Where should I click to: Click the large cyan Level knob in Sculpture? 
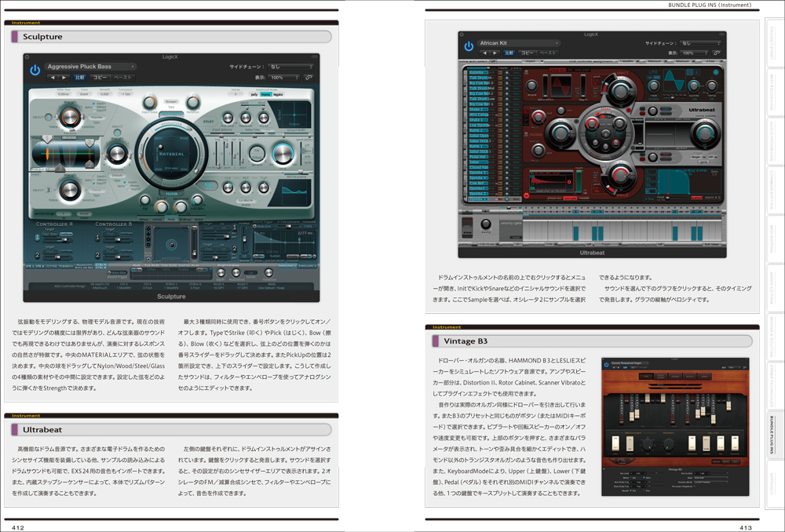pyautogui.click(x=283, y=154)
